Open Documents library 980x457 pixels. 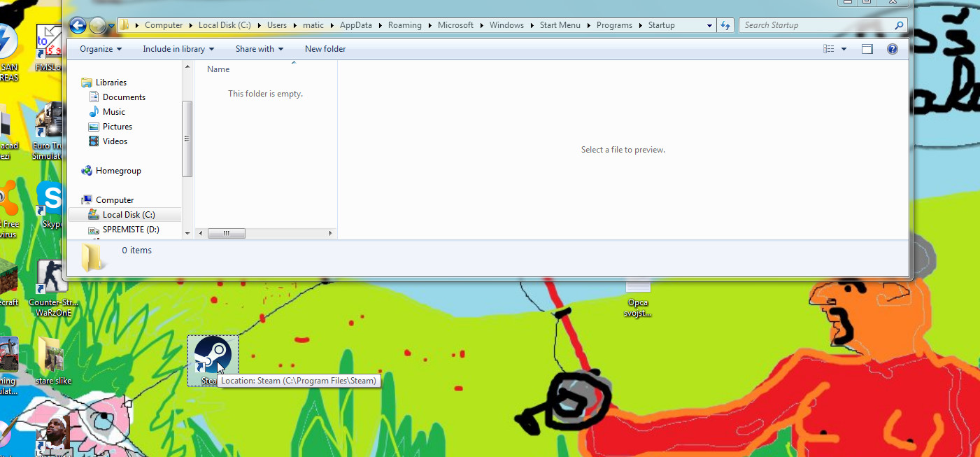124,97
